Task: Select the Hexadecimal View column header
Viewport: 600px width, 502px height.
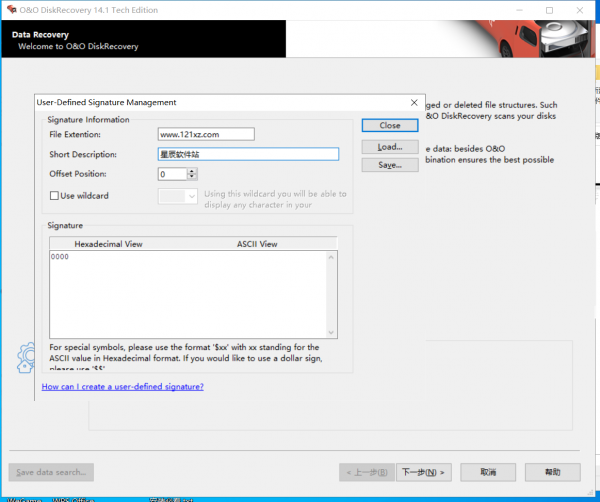Action: click(x=108, y=244)
